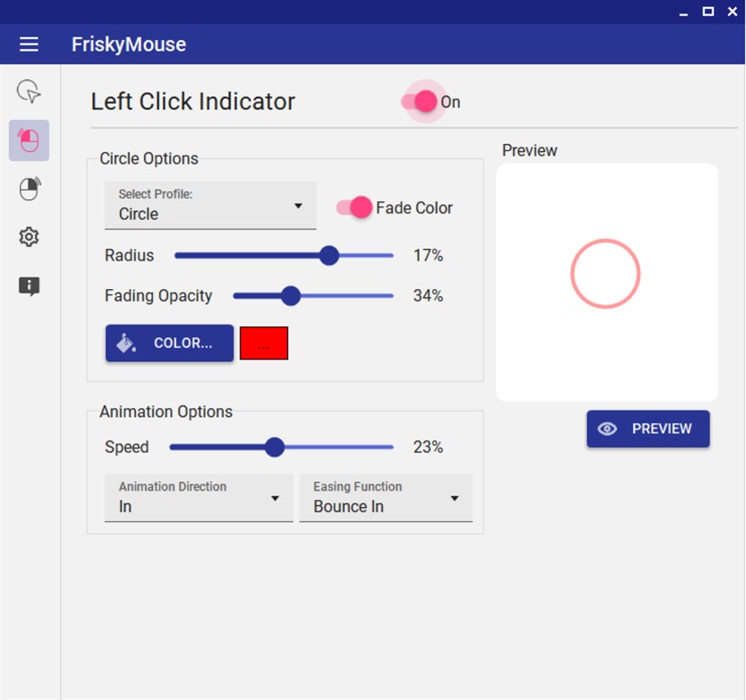
Task: Expand the Animation Direction dropdown
Action: (198, 497)
